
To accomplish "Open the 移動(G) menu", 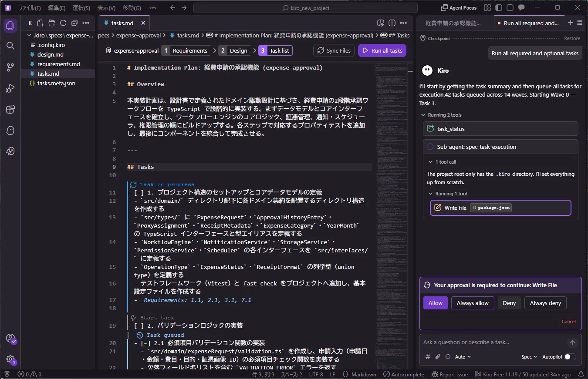I will coord(132,8).
